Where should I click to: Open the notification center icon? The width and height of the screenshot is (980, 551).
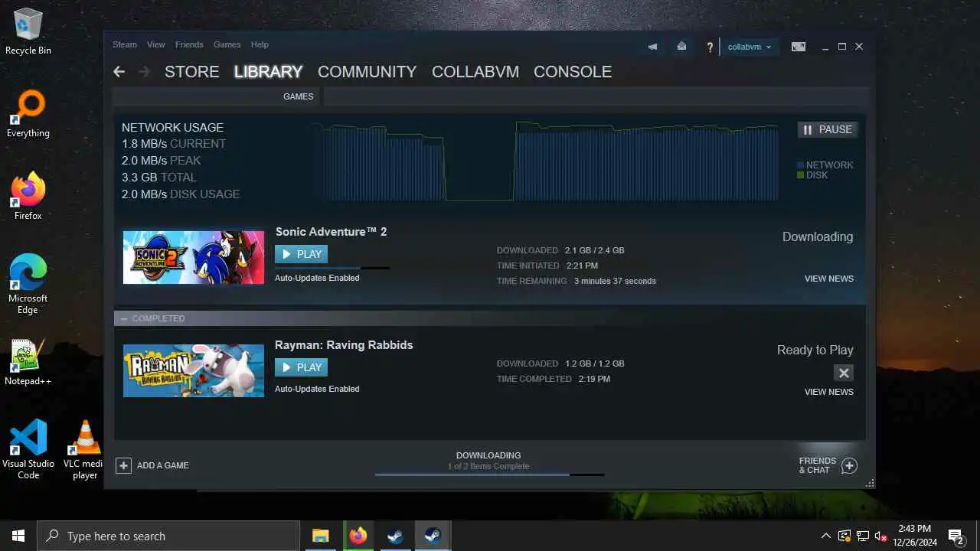tap(955, 536)
